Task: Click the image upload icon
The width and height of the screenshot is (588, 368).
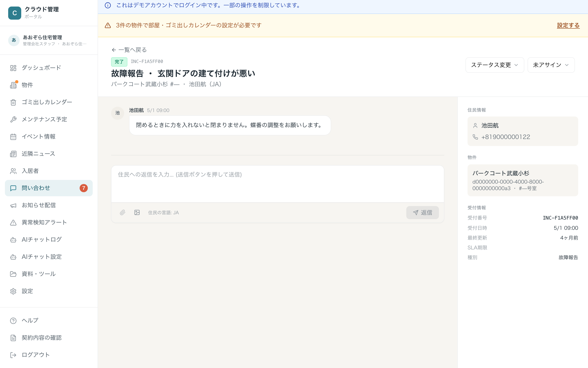Action: pyautogui.click(x=137, y=212)
